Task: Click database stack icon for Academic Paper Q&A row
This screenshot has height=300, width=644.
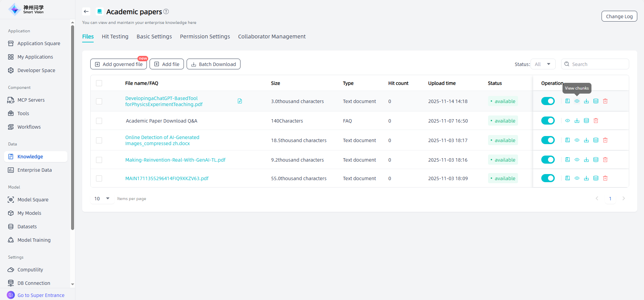Action: [x=586, y=121]
